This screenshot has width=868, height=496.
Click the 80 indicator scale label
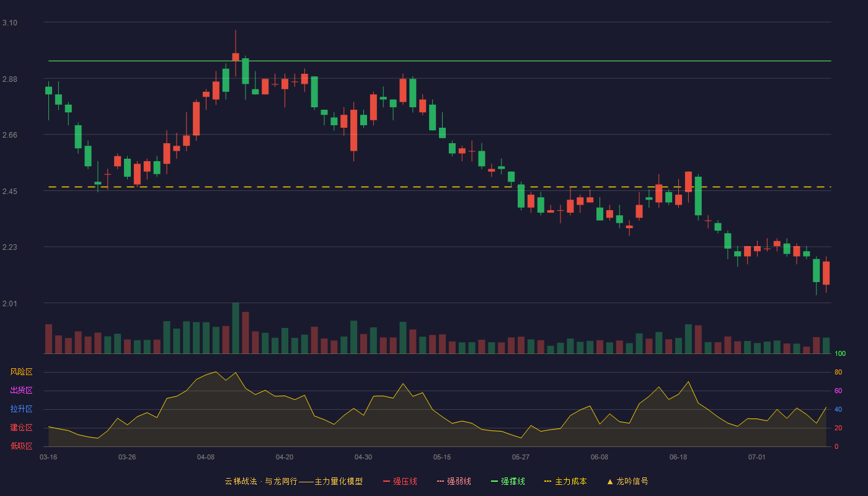click(x=838, y=373)
